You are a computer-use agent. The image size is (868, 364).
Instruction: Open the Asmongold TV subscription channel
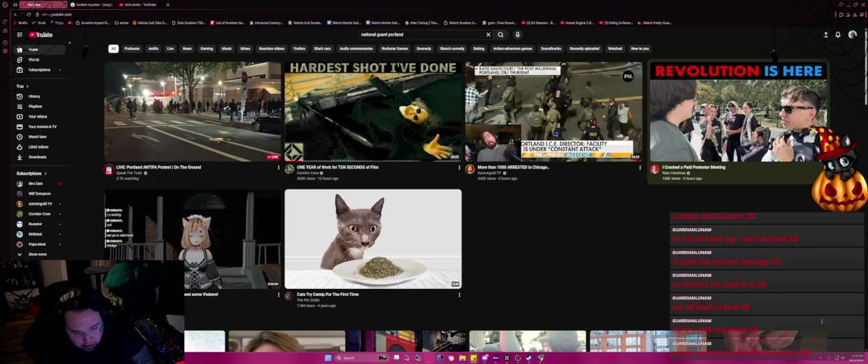39,204
